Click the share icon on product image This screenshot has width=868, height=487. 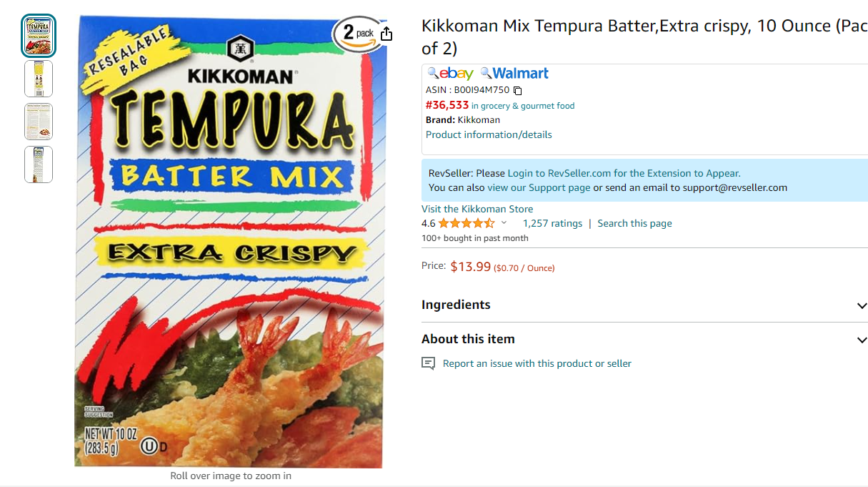[386, 34]
